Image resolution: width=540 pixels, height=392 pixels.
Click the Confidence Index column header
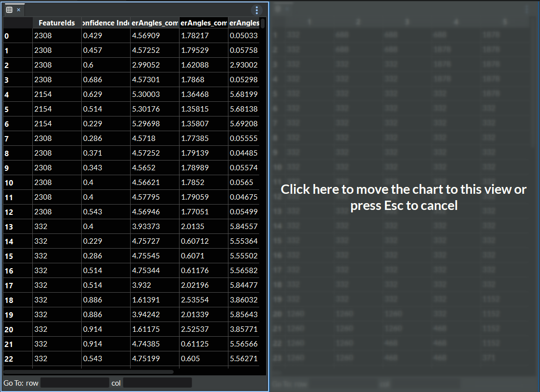point(106,23)
